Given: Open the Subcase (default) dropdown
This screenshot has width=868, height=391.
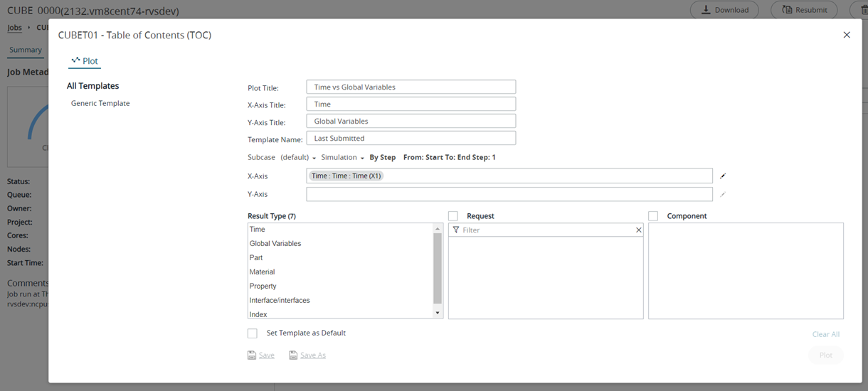Looking at the screenshot, I should [298, 157].
